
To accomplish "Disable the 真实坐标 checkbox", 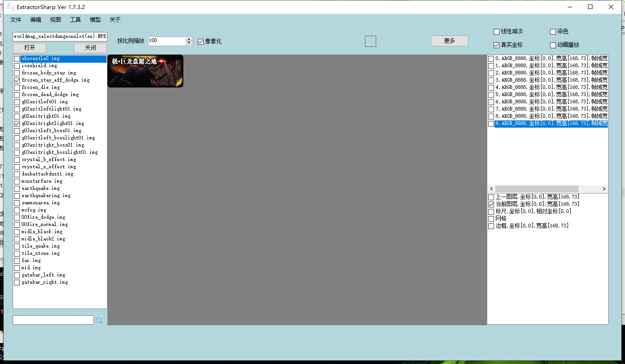I will tap(497, 45).
